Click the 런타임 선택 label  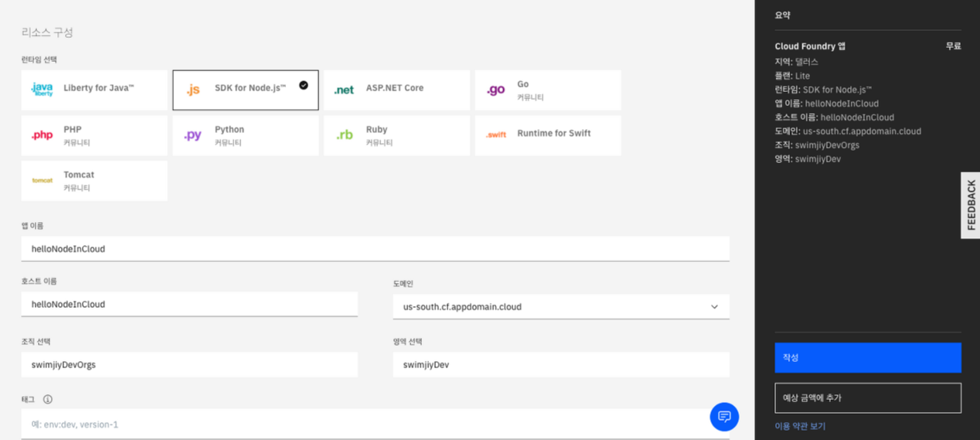coord(39,60)
